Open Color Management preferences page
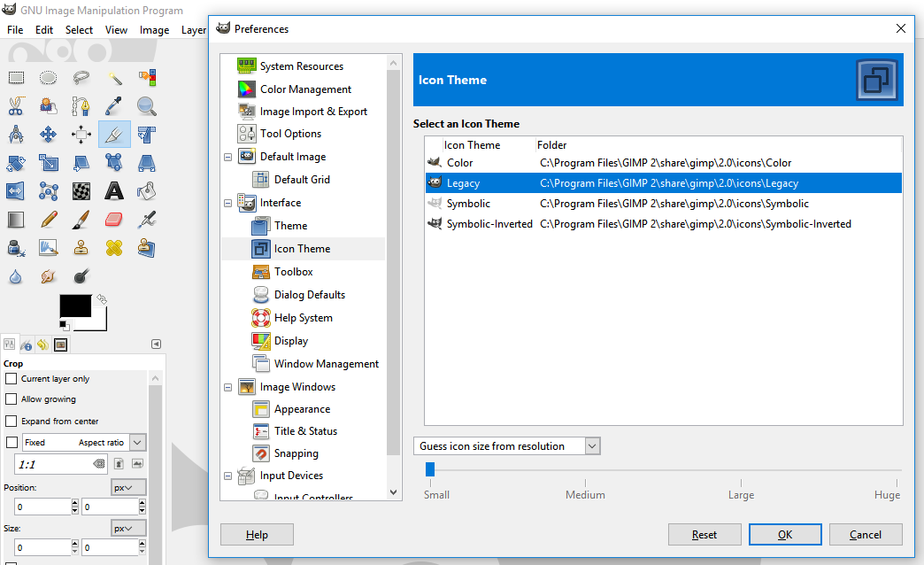Viewport: 924px width, 565px height. coord(305,89)
